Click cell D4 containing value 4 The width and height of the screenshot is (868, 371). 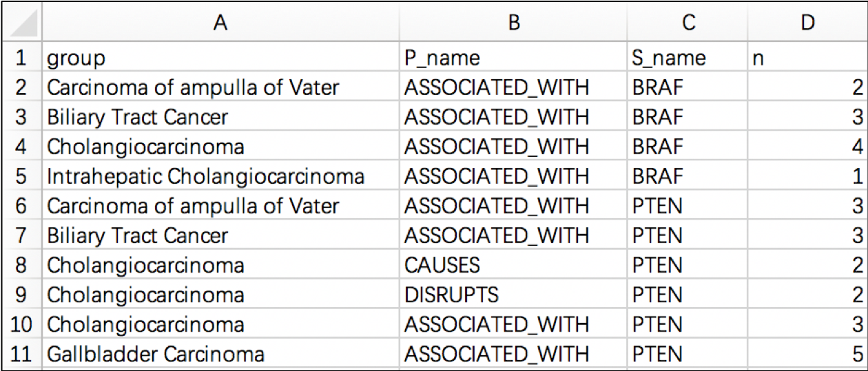[x=807, y=147]
